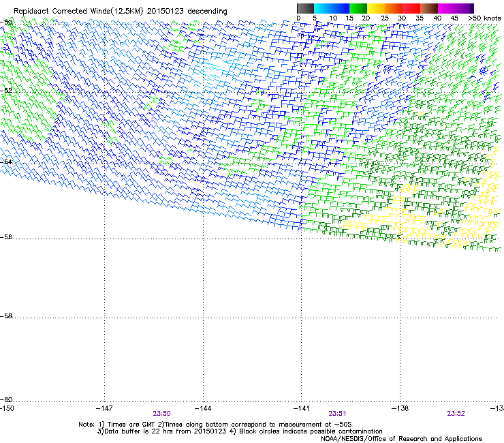Click the red 30-35 knots legend segment
This screenshot has width=504, height=443.
tap(411, 8)
